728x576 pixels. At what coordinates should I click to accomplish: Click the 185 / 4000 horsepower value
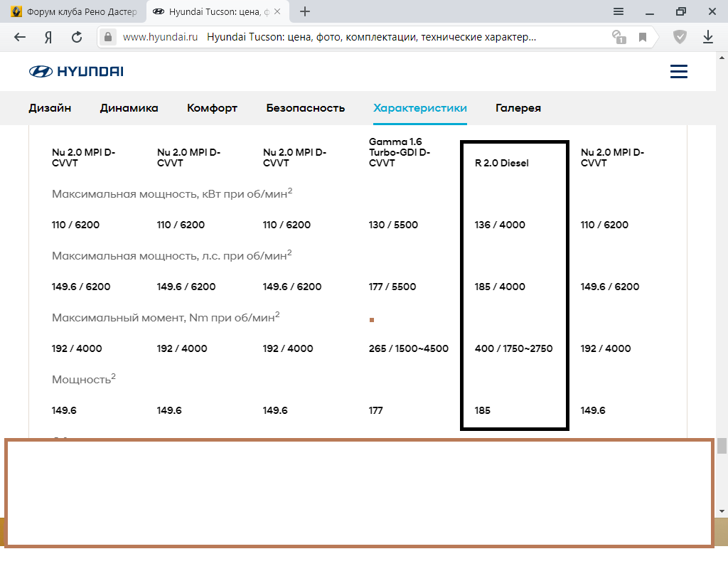[x=500, y=287]
